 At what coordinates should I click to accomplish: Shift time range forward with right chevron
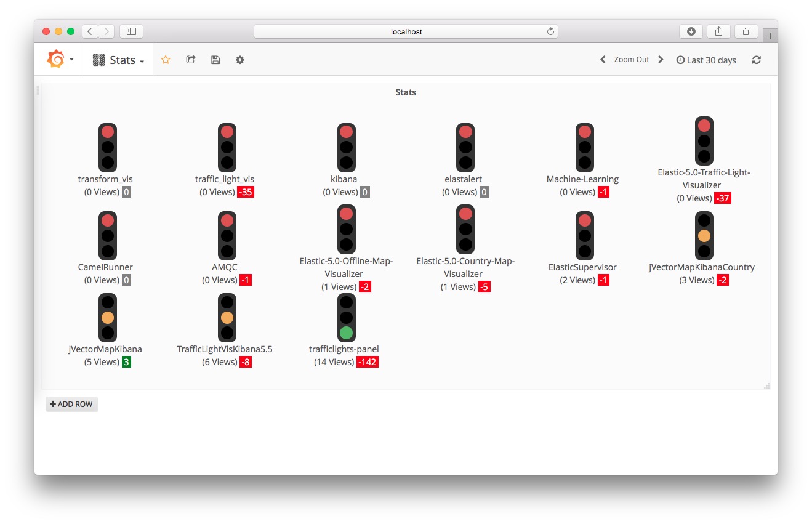(x=661, y=60)
